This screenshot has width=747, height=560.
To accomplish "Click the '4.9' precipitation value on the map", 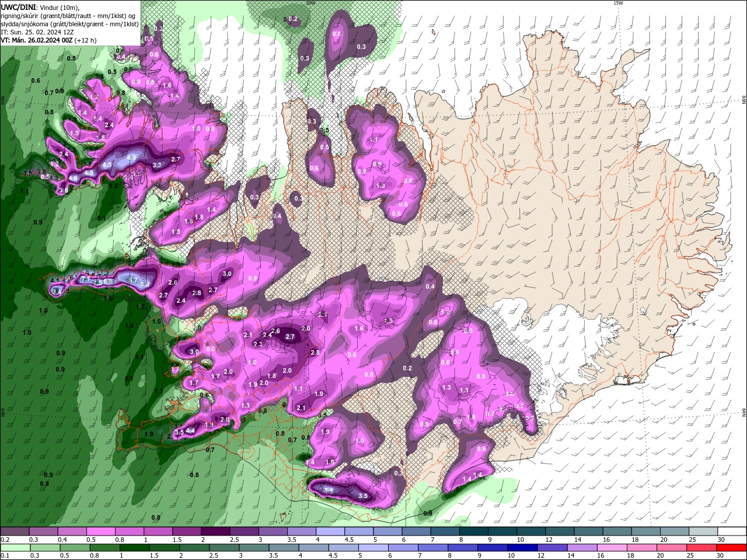I will coord(131,157).
